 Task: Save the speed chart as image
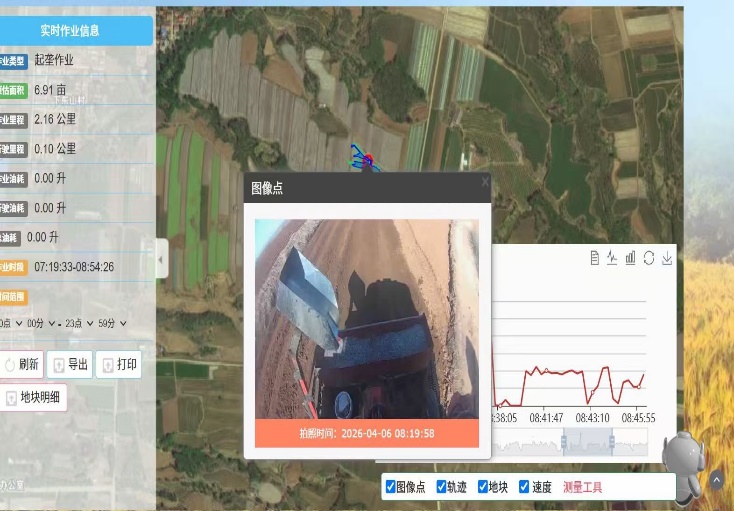[x=667, y=258]
